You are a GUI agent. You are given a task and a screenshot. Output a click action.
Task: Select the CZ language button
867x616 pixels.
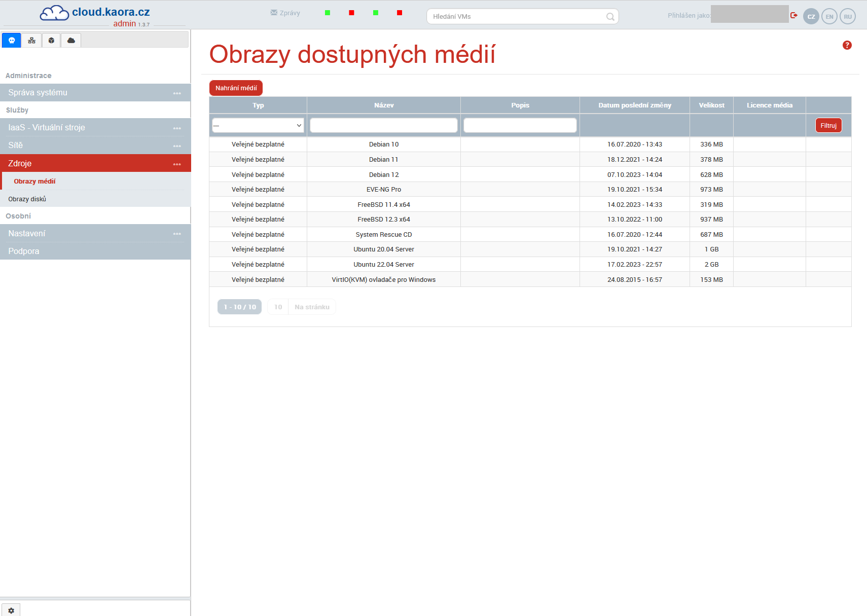[811, 17]
